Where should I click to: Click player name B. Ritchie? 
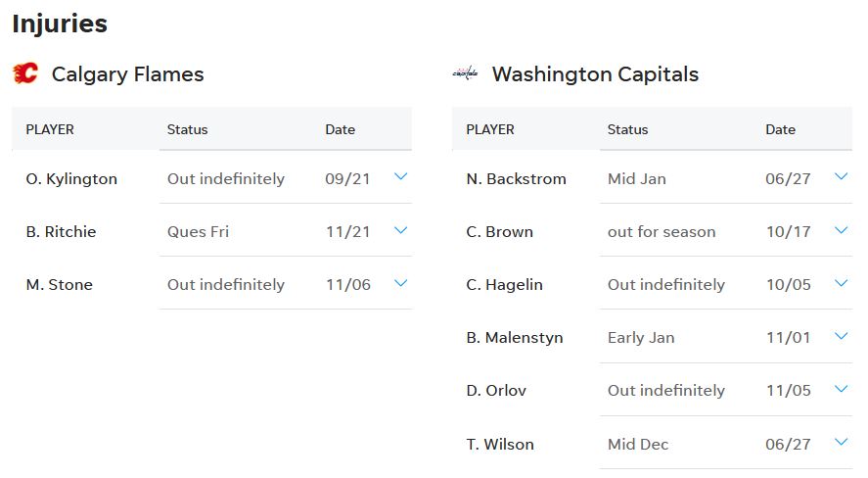[61, 232]
